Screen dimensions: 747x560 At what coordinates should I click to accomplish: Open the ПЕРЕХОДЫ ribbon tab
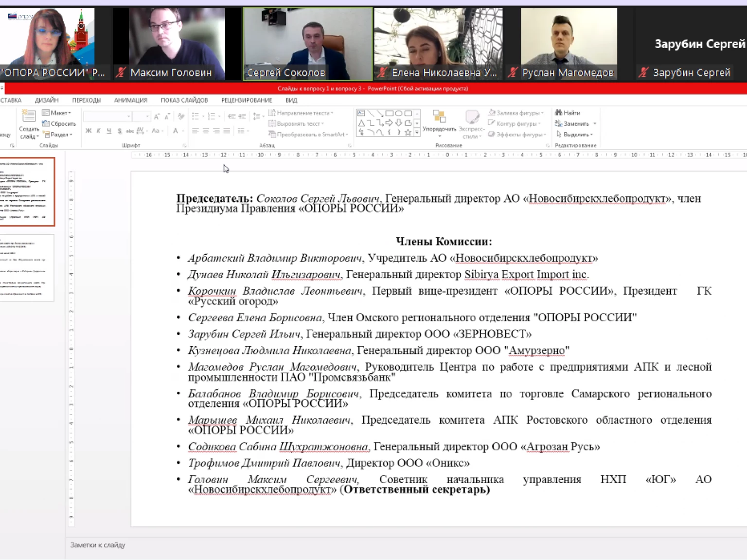[x=87, y=100]
